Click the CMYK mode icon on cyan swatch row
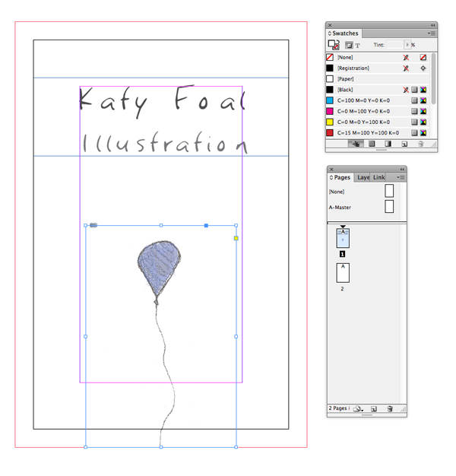Viewport: 456px width, 476px height. (423, 100)
